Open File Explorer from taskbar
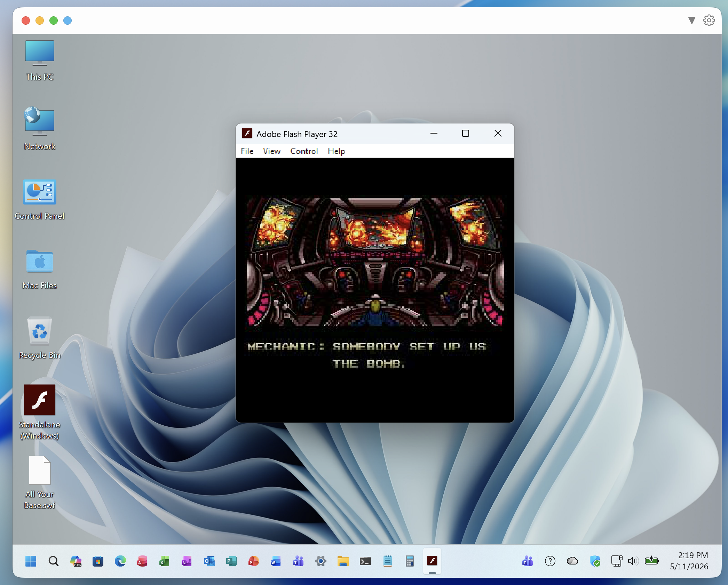728x585 pixels. (x=343, y=561)
